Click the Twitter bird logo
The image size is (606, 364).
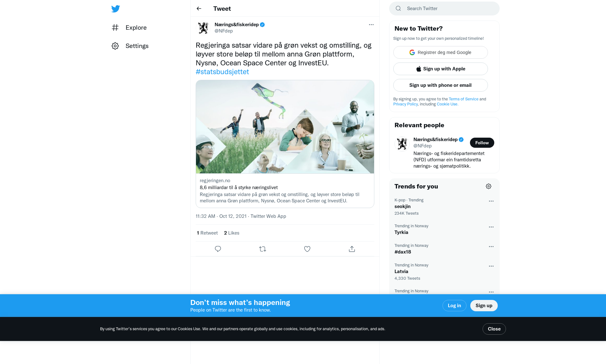coord(116,9)
